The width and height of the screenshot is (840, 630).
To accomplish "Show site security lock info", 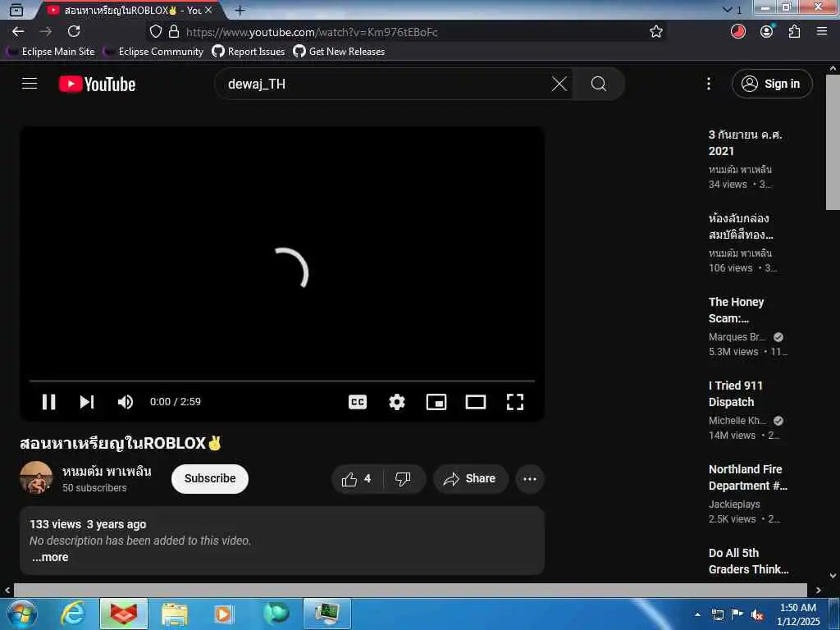I will click(174, 32).
